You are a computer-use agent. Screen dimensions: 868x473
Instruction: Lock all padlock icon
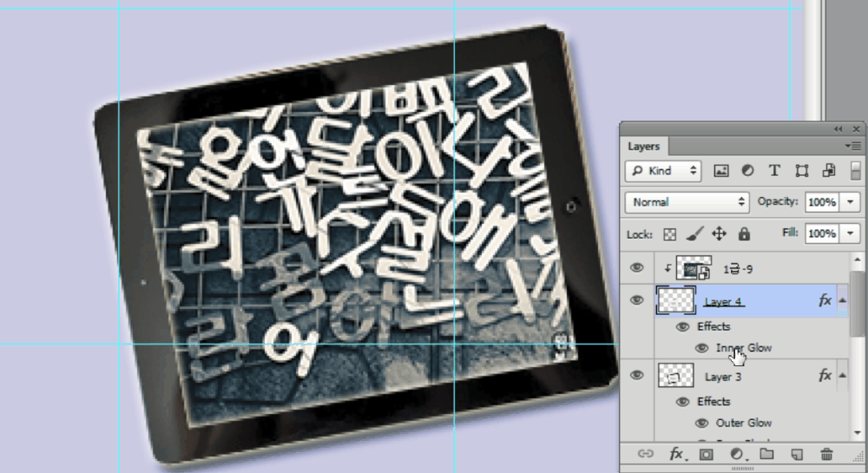point(744,234)
